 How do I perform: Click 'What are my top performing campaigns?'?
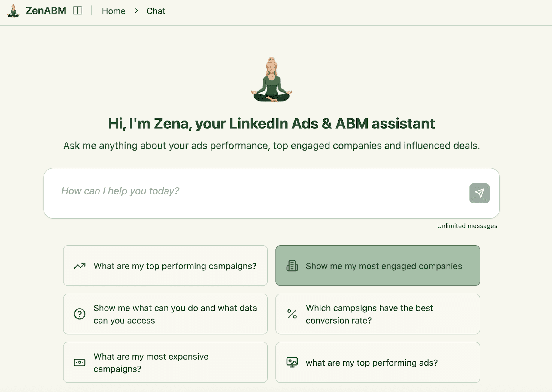point(165,266)
